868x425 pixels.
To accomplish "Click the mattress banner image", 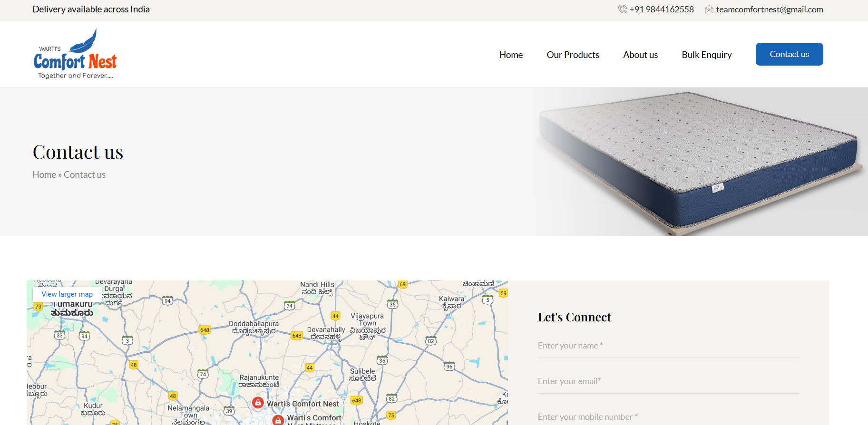I will (699, 162).
